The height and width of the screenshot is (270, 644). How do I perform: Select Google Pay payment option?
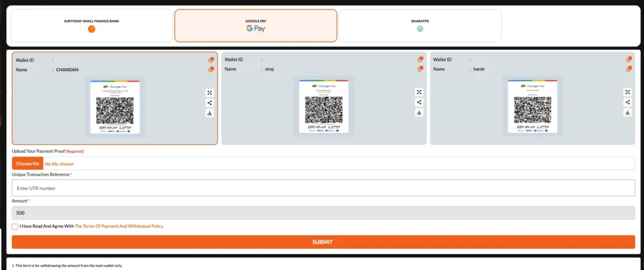click(256, 25)
